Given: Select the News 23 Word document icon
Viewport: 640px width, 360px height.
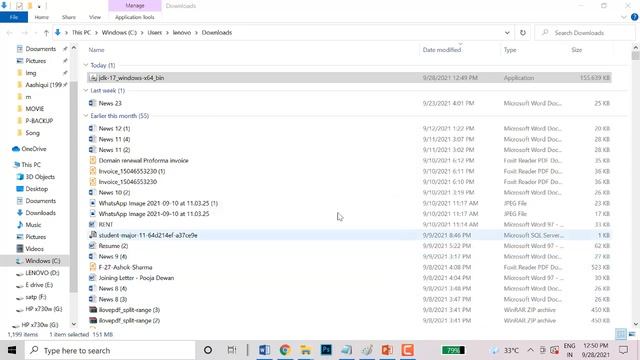Looking at the screenshot, I should point(93,103).
